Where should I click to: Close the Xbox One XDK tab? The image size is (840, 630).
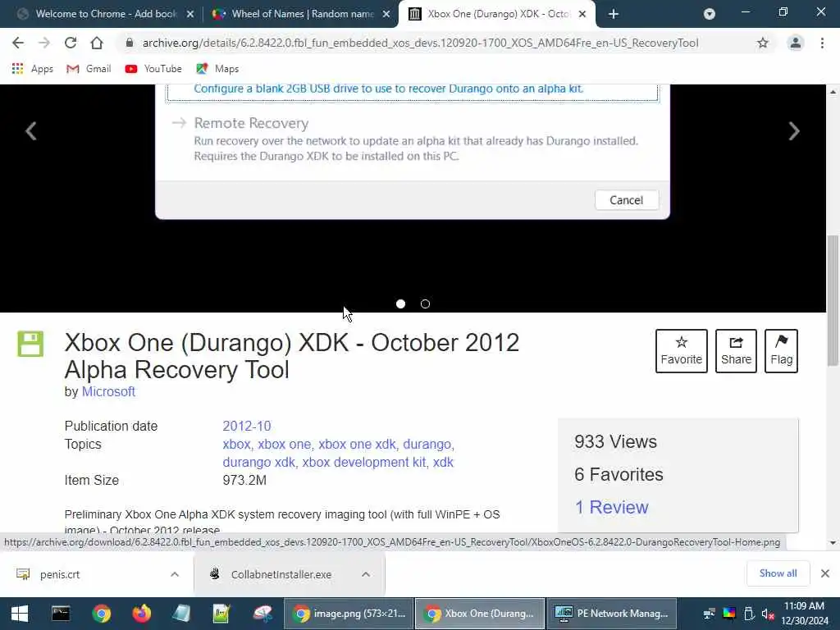582,14
